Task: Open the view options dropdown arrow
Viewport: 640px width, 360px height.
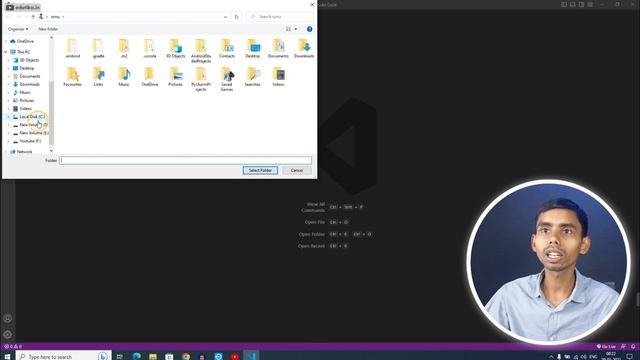Action: 296,29
